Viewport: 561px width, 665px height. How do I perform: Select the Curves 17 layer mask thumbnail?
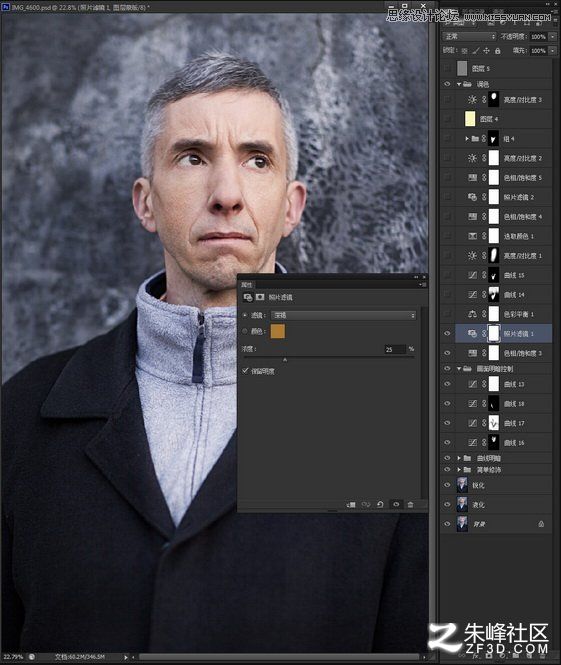(x=494, y=423)
